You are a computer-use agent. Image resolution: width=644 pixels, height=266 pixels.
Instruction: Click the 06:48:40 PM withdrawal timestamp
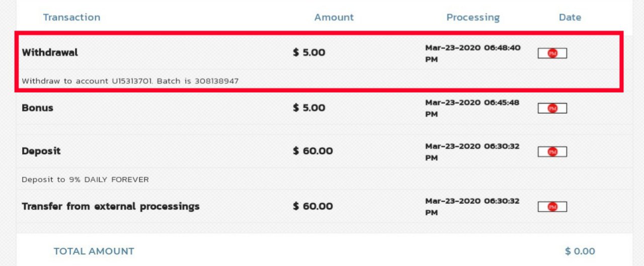472,53
